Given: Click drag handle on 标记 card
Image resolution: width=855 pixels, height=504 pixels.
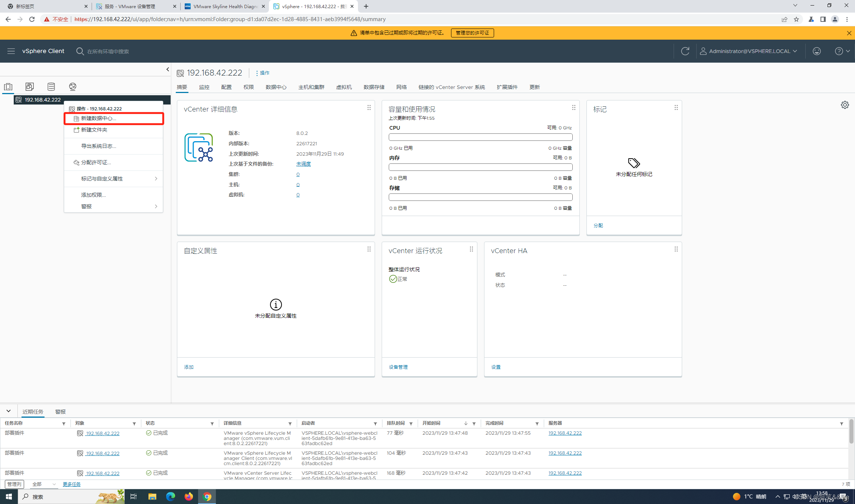Looking at the screenshot, I should click(676, 107).
